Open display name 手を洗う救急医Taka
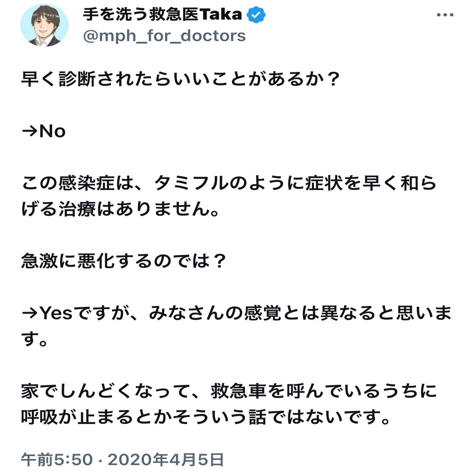This screenshot has width=476, height=476. (162, 14)
